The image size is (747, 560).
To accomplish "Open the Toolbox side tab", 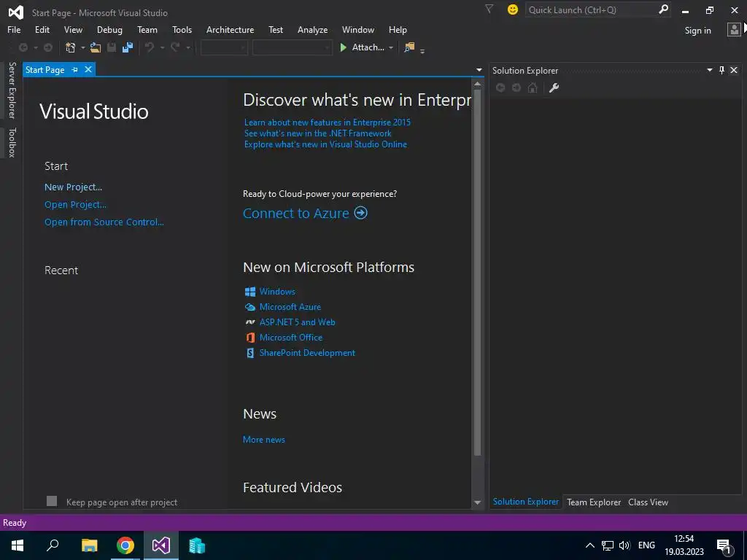I will point(12,142).
